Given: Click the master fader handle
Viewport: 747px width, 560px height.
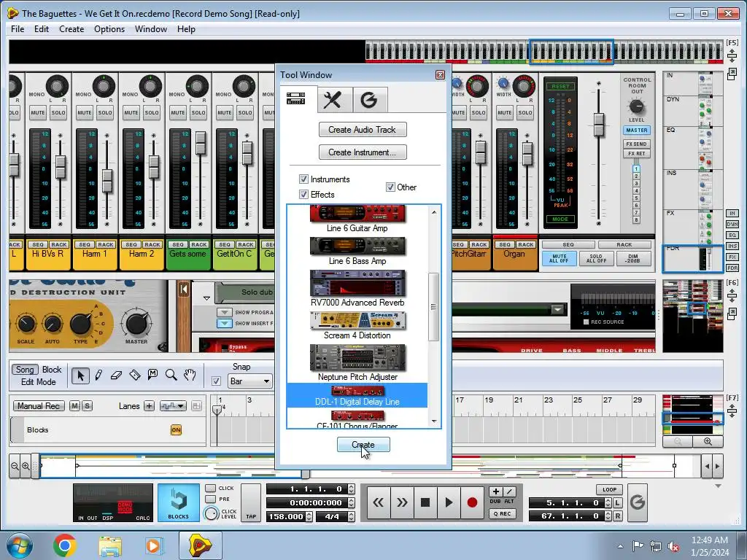Looking at the screenshot, I should pos(599,125).
